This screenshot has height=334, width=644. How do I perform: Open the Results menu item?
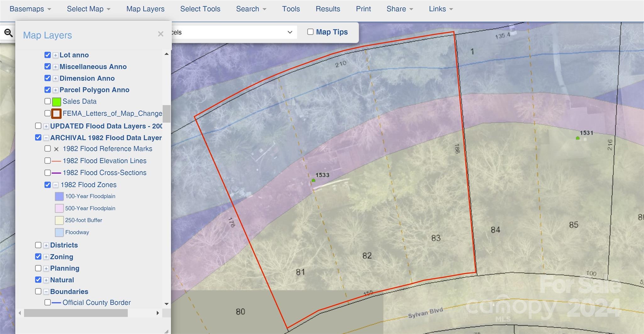click(x=328, y=9)
